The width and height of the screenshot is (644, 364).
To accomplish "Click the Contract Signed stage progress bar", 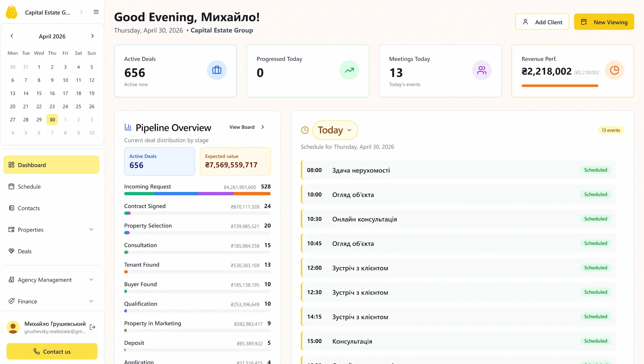I will 197,213.
